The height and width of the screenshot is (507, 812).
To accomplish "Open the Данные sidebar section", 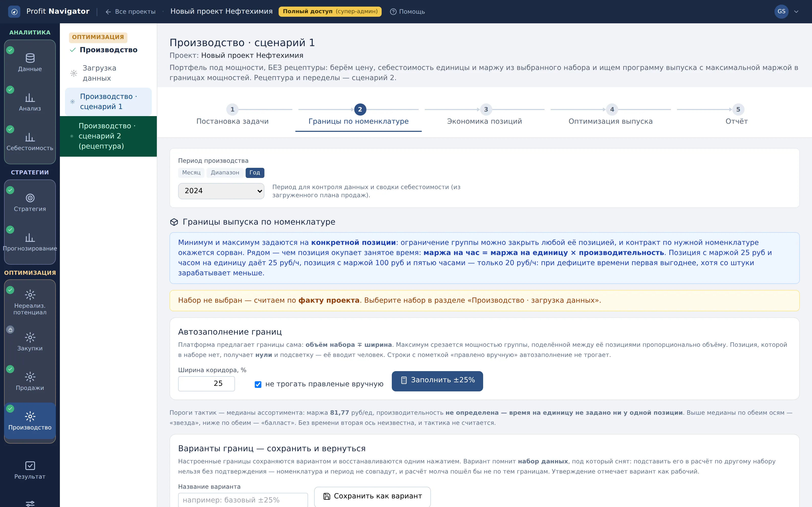I will point(30,63).
